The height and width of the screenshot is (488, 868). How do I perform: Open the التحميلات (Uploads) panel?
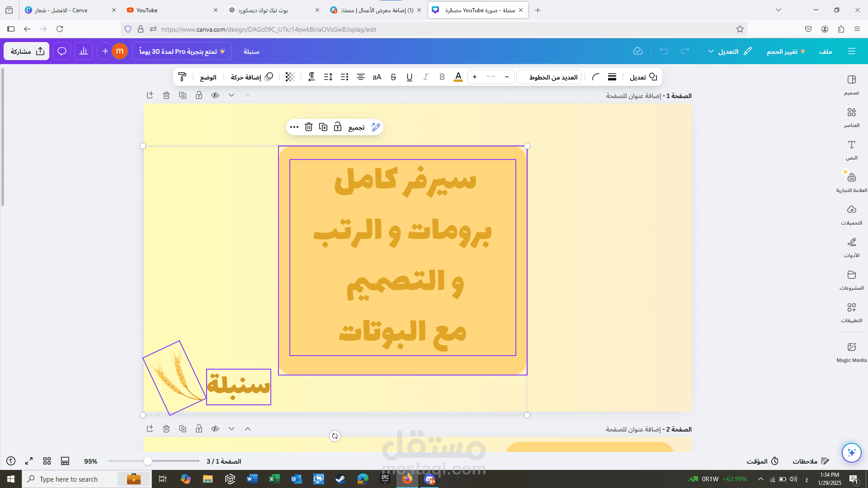[851, 215]
